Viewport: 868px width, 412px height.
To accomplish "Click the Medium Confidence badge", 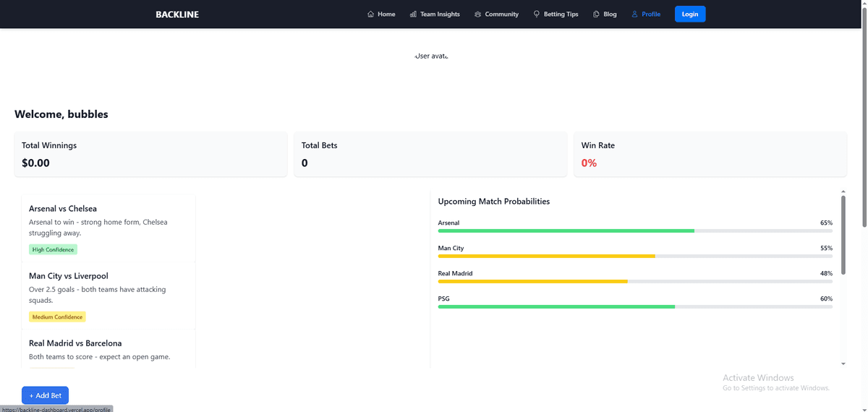I will 57,317.
